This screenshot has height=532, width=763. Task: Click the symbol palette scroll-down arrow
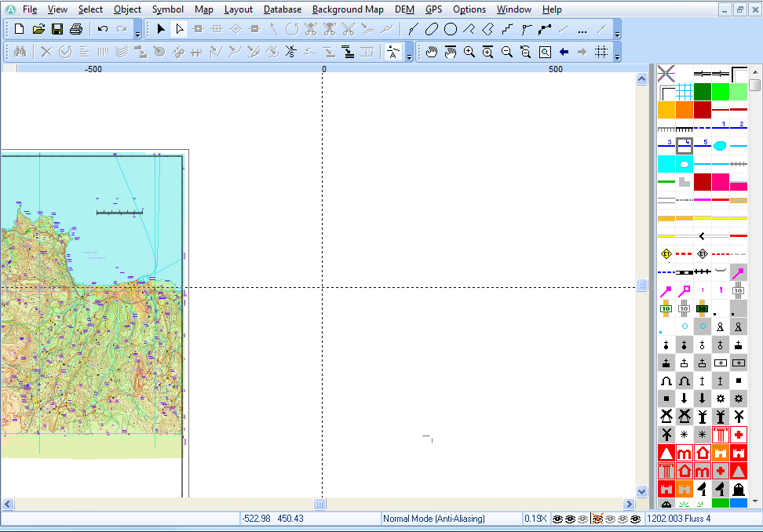(754, 501)
